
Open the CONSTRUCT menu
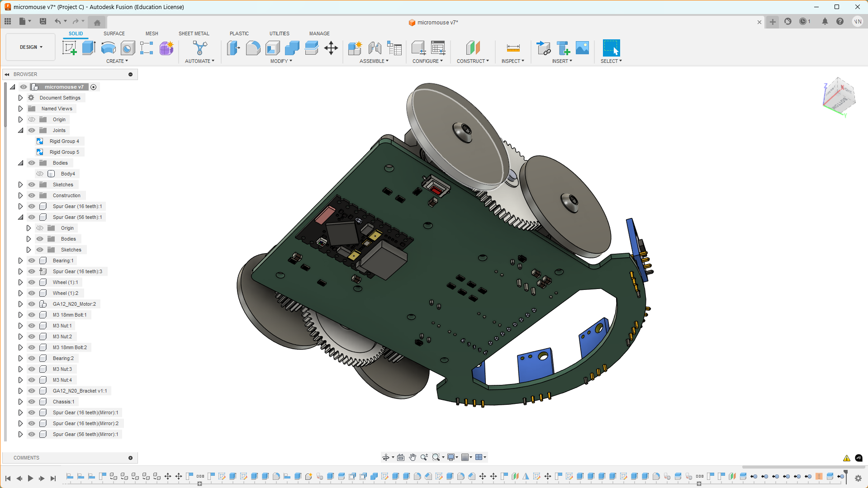tap(472, 61)
